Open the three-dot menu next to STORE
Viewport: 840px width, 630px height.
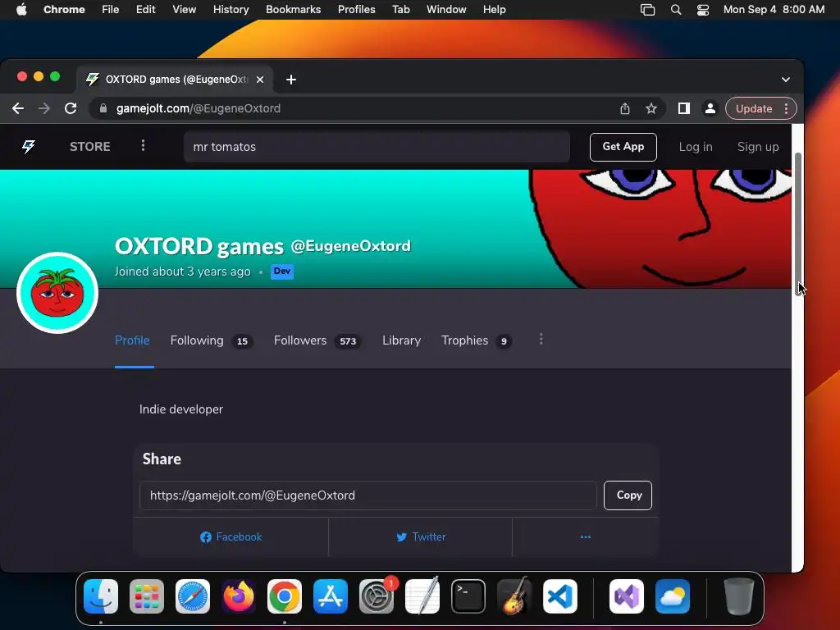coord(143,146)
